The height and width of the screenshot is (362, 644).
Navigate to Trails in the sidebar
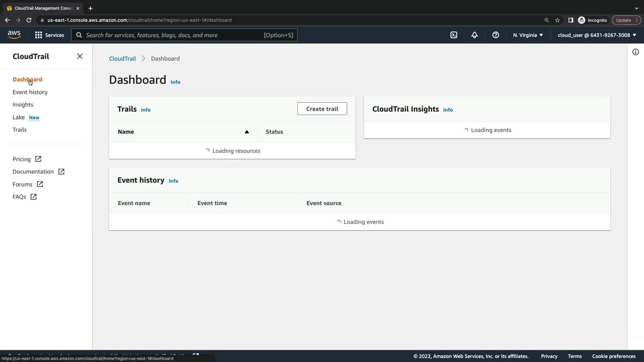point(20,130)
